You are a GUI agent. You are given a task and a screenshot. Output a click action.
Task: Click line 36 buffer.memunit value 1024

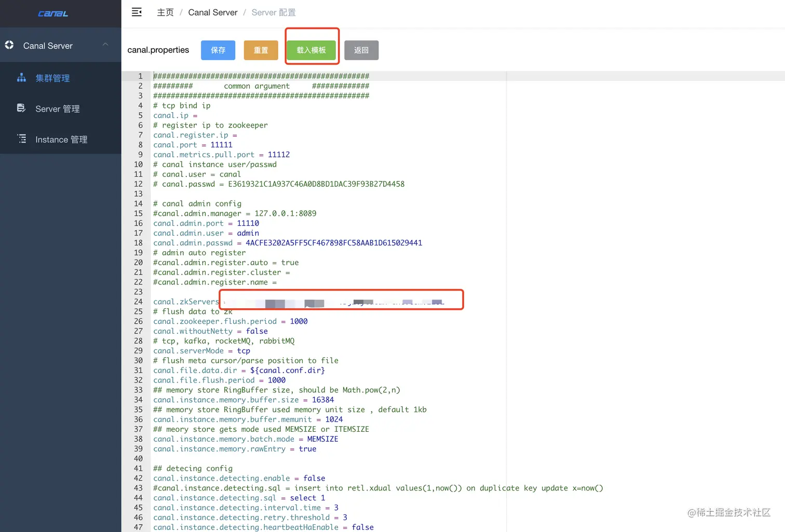334,419
